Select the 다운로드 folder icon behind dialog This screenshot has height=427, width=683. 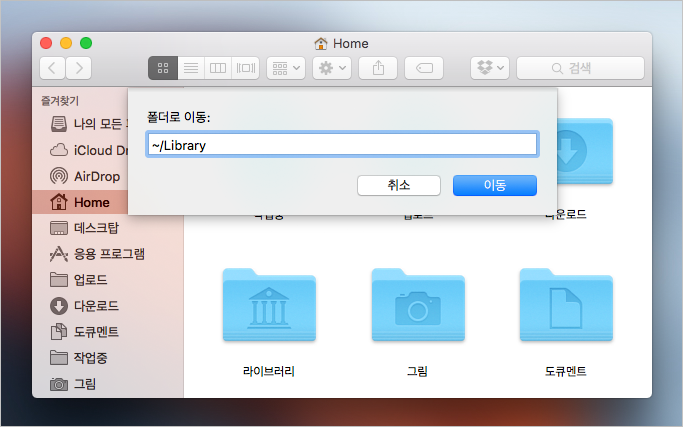[585, 151]
